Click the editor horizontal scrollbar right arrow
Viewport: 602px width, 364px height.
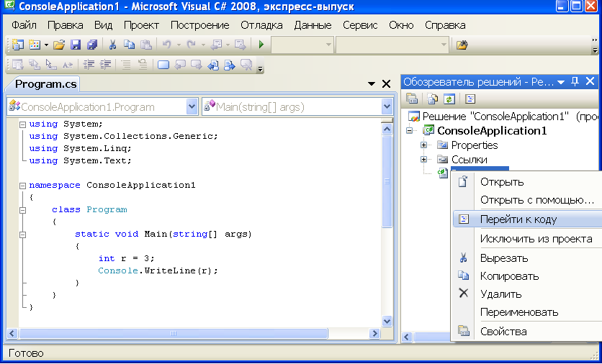(x=374, y=334)
